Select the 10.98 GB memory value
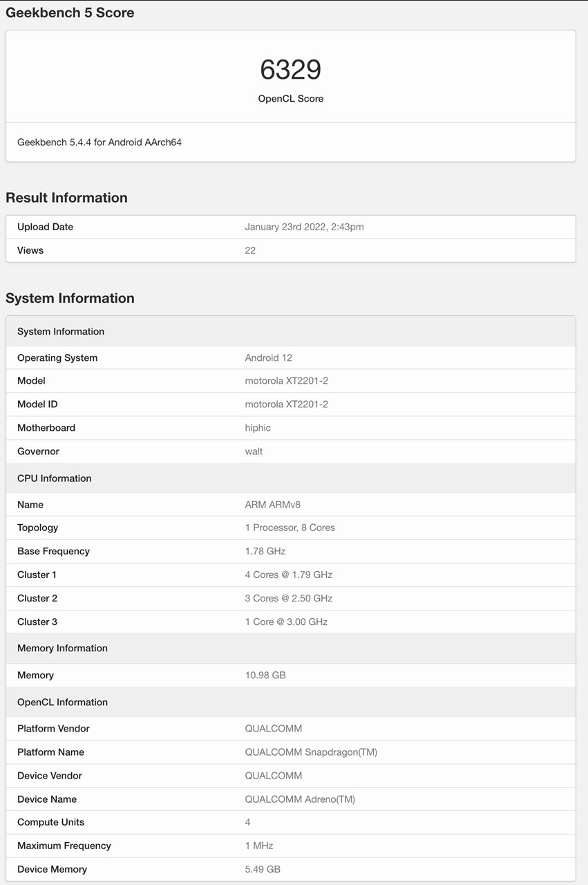 (264, 675)
